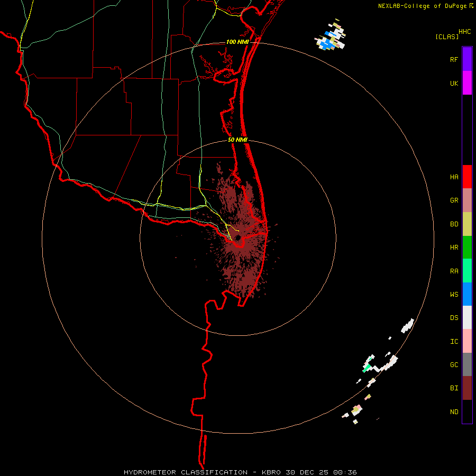Screen dimensions: 476x476
Task: Click the ND black legend swatch
Action: pos(467,411)
